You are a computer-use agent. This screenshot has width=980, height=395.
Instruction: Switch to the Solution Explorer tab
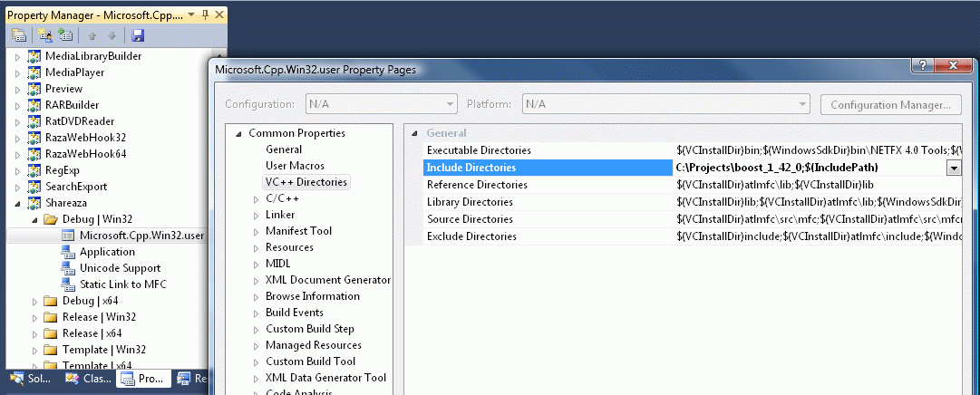click(33, 379)
